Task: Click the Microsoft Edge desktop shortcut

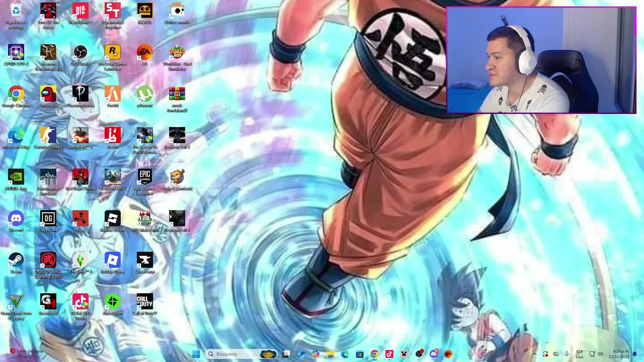Action: point(16,139)
